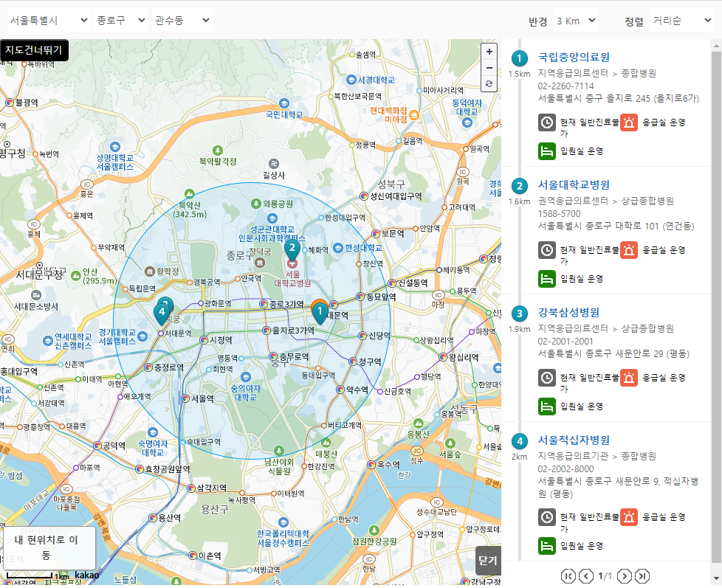Click 현대백화점 미아점 label on map
The width and height of the screenshot is (722, 588).
pyautogui.click(x=388, y=115)
